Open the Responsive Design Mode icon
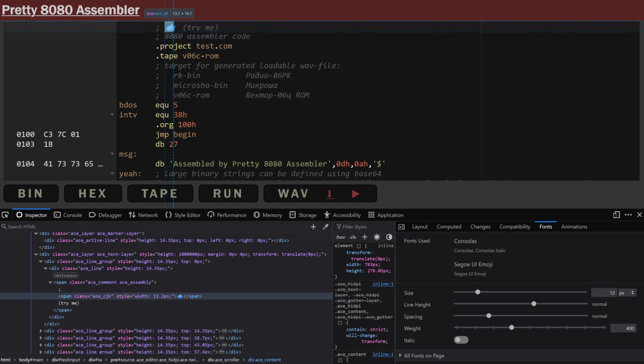644x364 pixels. pos(616,215)
